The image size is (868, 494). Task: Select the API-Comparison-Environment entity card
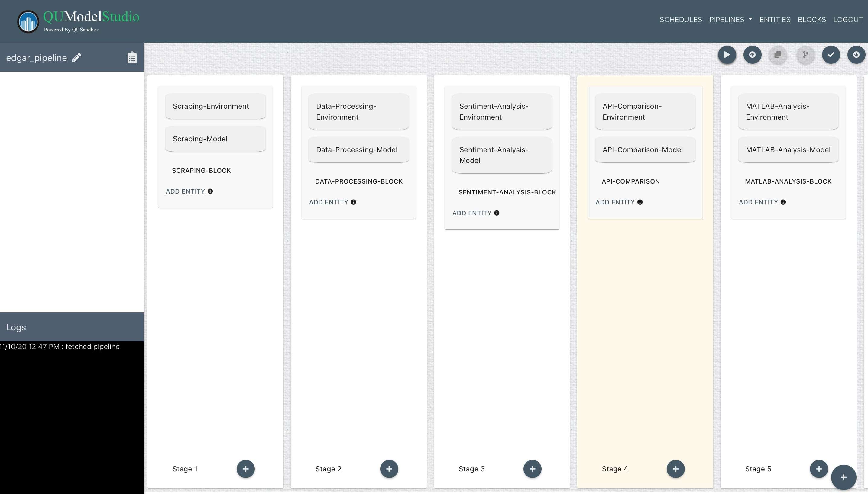point(645,112)
